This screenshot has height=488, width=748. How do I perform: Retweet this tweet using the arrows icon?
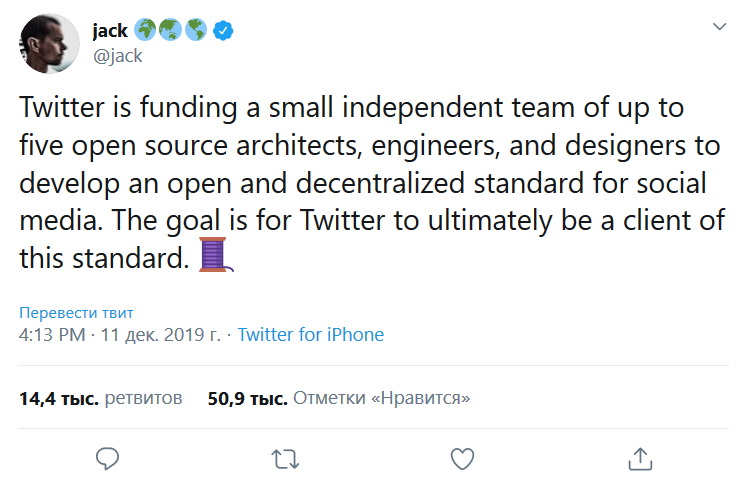[285, 459]
